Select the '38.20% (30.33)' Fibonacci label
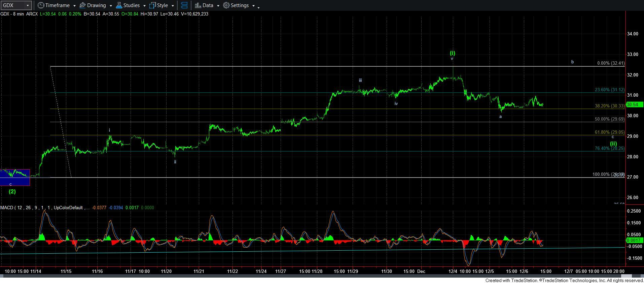This screenshot has height=283, width=644. 610,106
